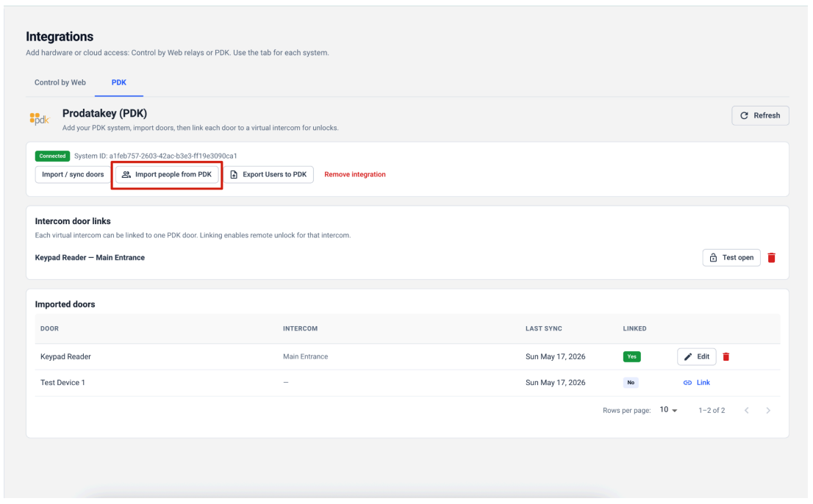
Task: Click Remove integration link
Action: (x=354, y=175)
